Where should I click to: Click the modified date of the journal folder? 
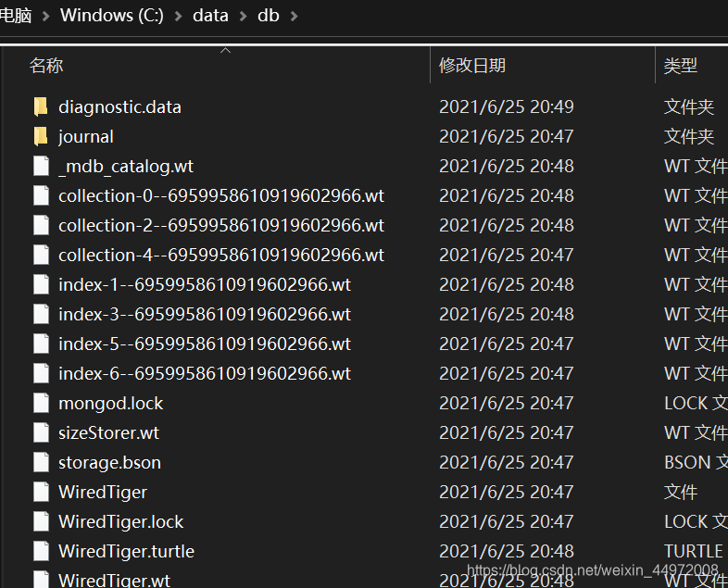pyautogui.click(x=507, y=136)
